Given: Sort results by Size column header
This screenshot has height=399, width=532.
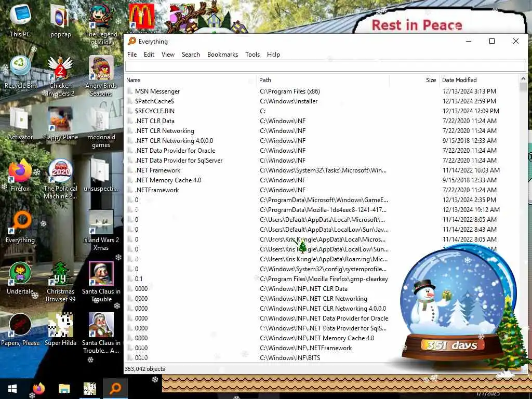Looking at the screenshot, I should click(x=415, y=80).
